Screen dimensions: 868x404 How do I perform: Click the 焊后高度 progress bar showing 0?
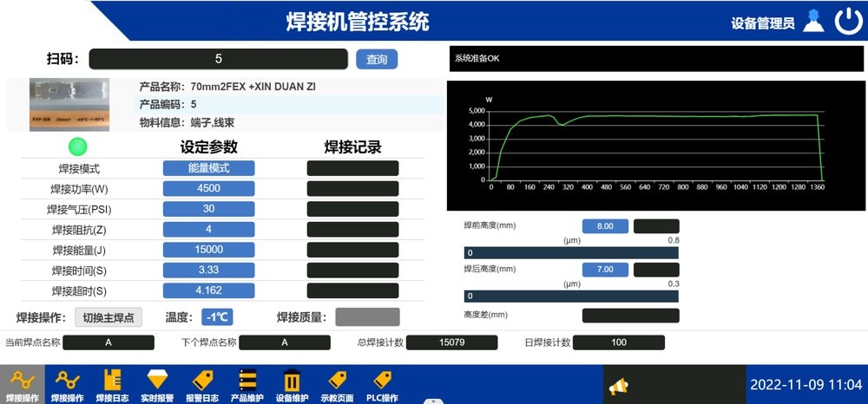point(571,296)
